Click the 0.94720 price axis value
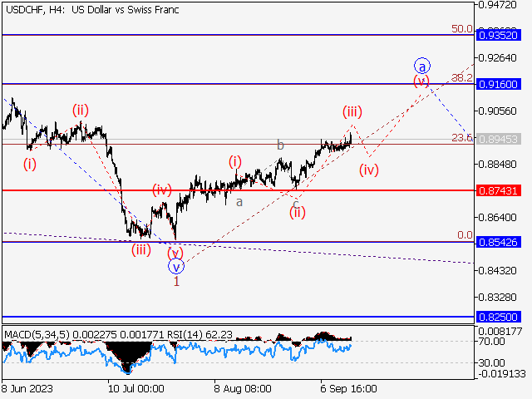The height and width of the screenshot is (399, 532). pos(498,5)
